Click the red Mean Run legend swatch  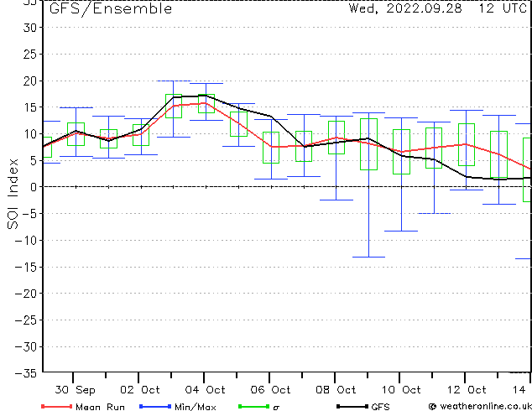click(56, 406)
